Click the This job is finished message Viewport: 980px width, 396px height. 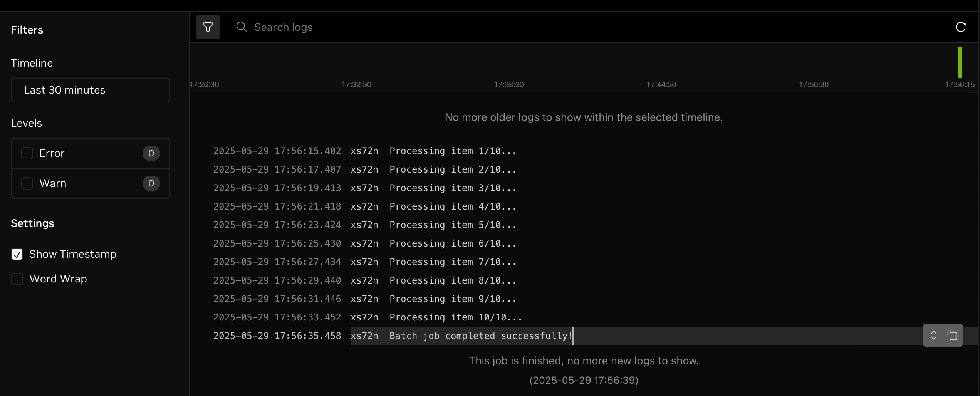(584, 361)
